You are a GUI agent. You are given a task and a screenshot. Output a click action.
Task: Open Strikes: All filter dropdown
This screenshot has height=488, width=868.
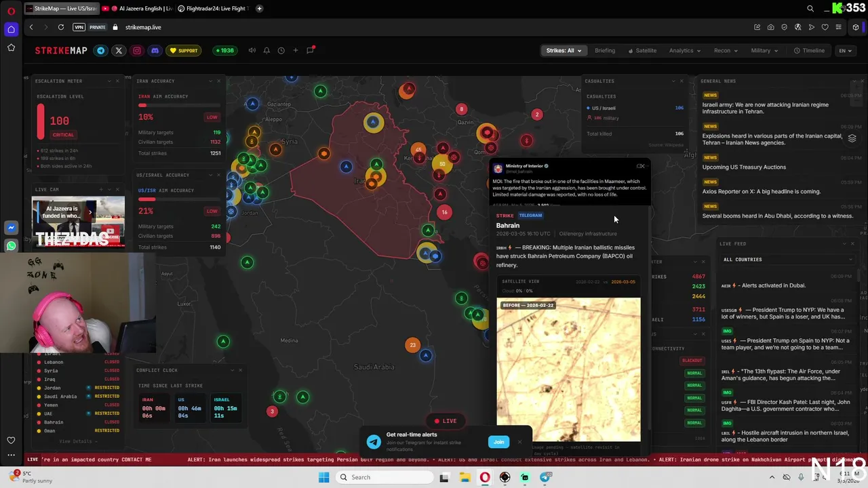(564, 51)
